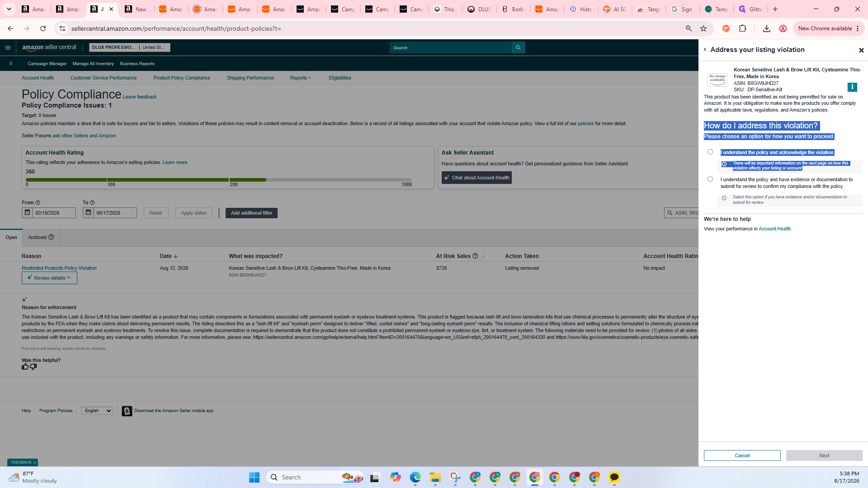
Task: Click the From date input field
Action: [54, 213]
